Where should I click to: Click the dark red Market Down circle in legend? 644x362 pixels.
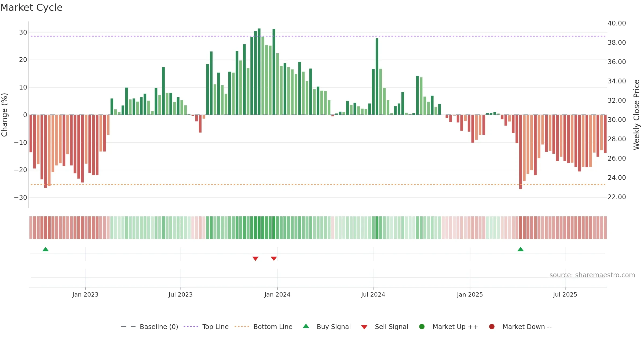(492, 327)
